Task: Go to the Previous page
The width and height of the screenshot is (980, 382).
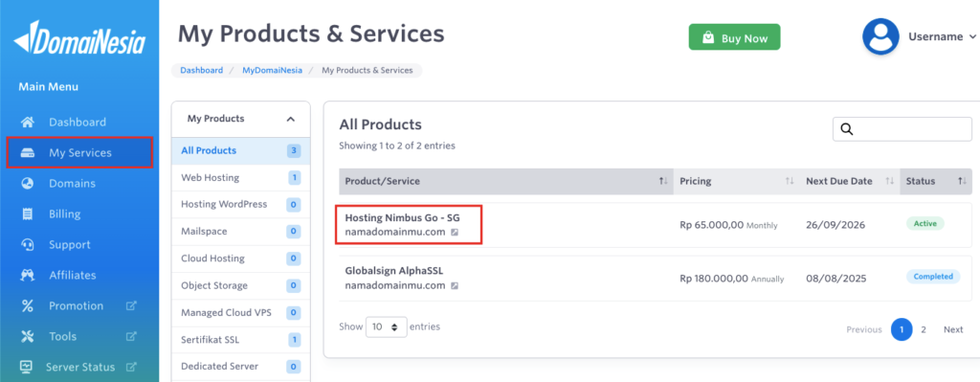Action: coord(864,329)
